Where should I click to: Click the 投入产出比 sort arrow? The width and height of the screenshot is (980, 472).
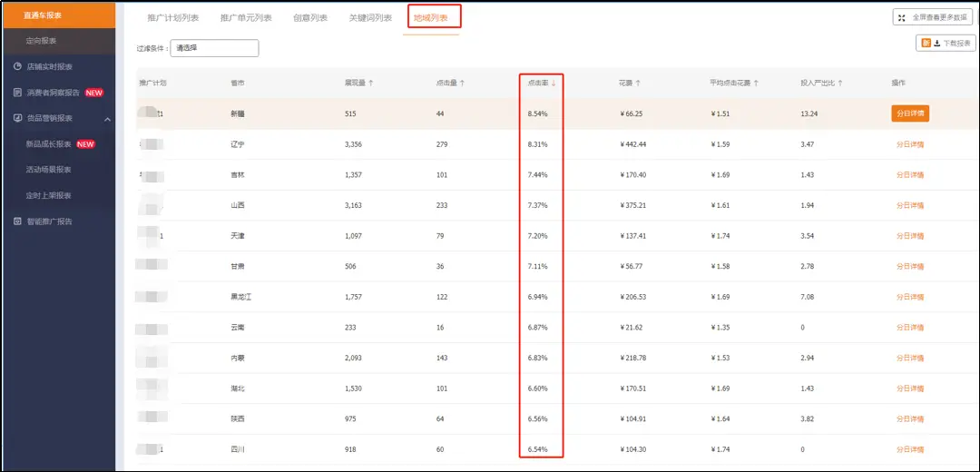[x=840, y=83]
